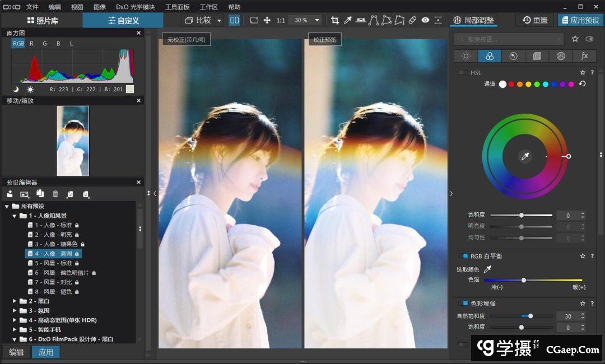
Task: Switch to the 照片库 tab
Action: pos(42,20)
